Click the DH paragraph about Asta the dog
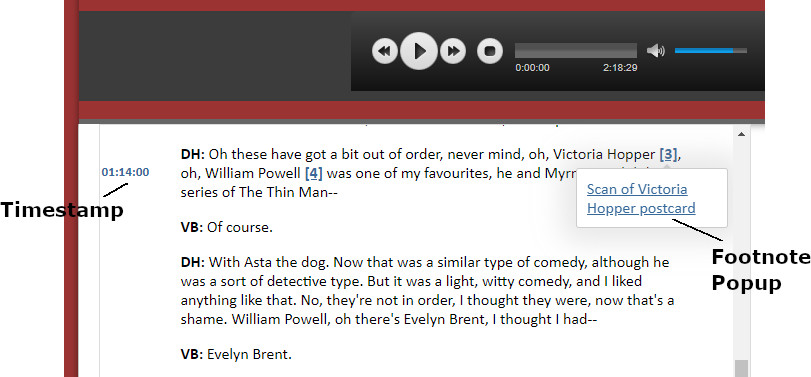 [427, 291]
